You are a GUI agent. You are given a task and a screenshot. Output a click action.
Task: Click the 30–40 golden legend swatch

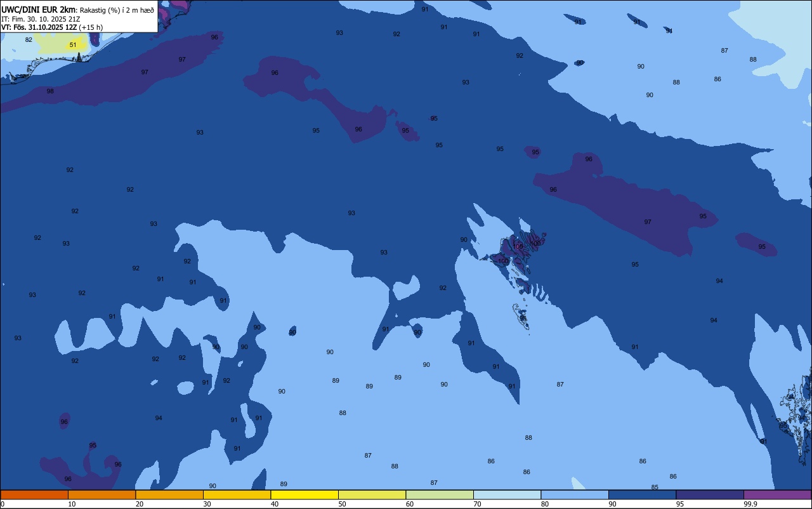click(237, 494)
